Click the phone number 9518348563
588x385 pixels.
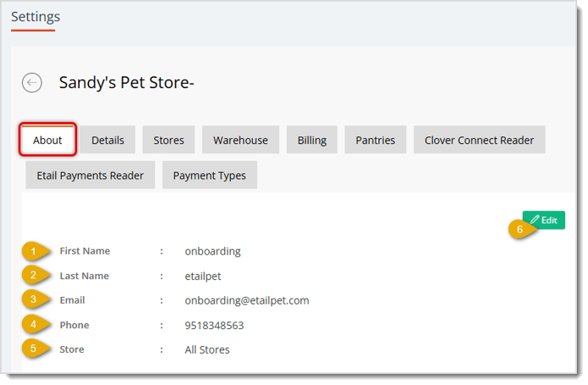pyautogui.click(x=214, y=326)
